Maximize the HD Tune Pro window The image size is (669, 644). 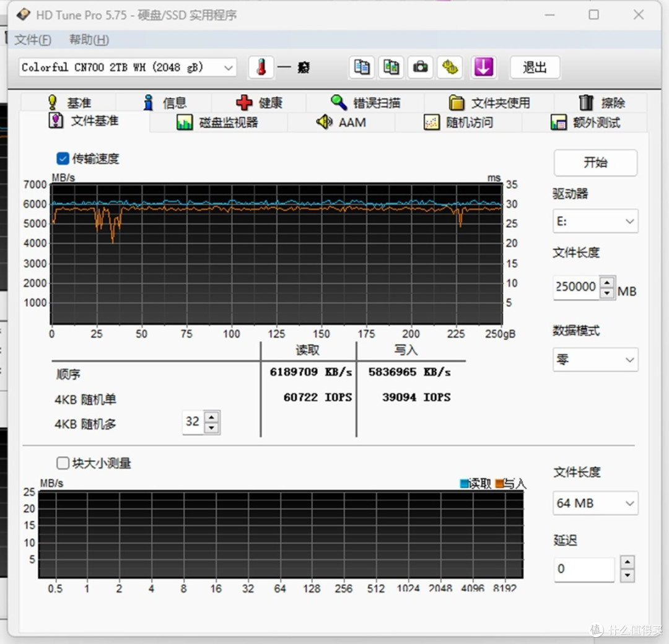593,14
